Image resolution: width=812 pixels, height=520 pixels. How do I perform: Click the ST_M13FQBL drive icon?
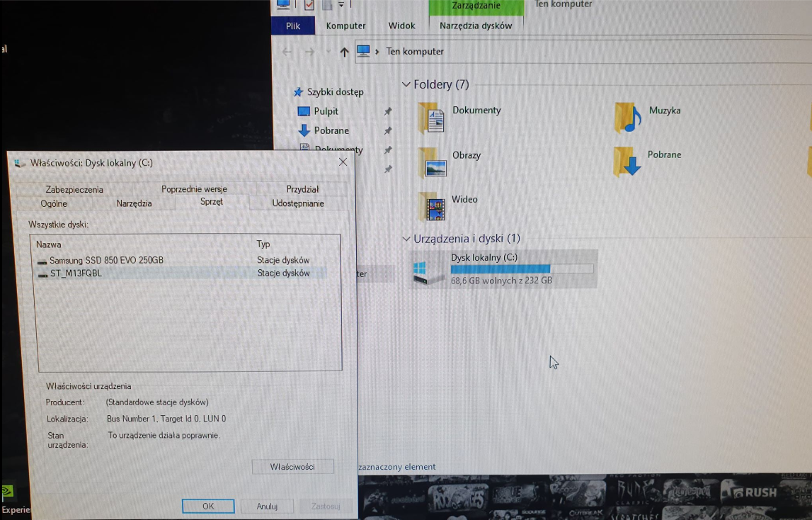tap(43, 275)
